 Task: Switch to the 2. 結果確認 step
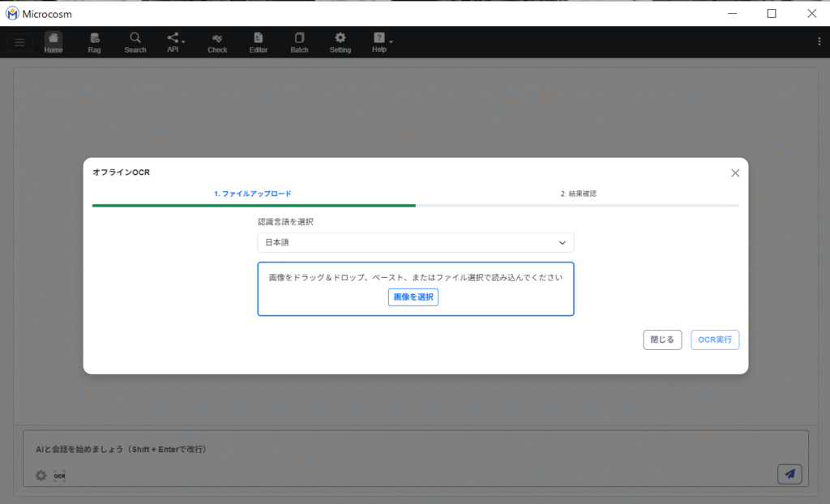click(x=578, y=194)
